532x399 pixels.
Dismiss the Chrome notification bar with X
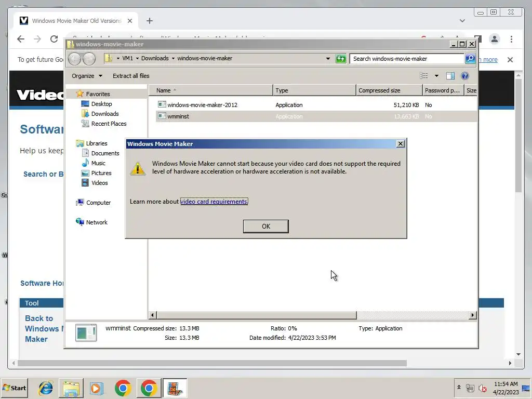pos(510,60)
